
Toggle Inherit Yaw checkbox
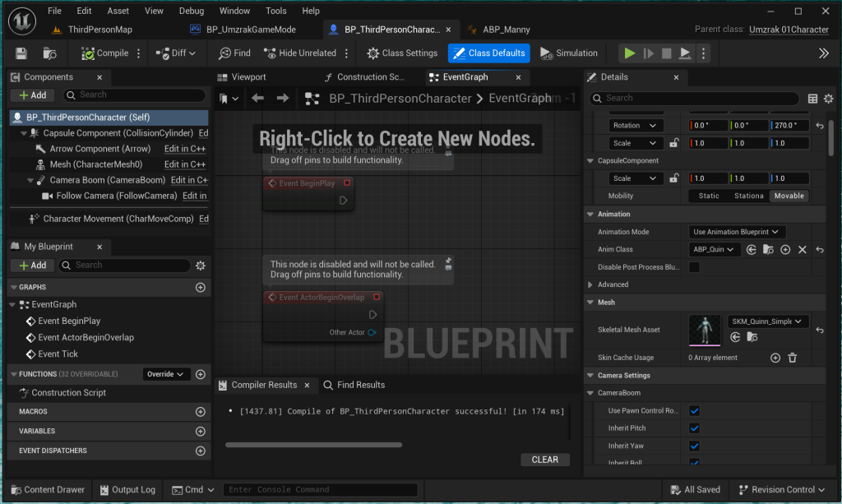[694, 446]
